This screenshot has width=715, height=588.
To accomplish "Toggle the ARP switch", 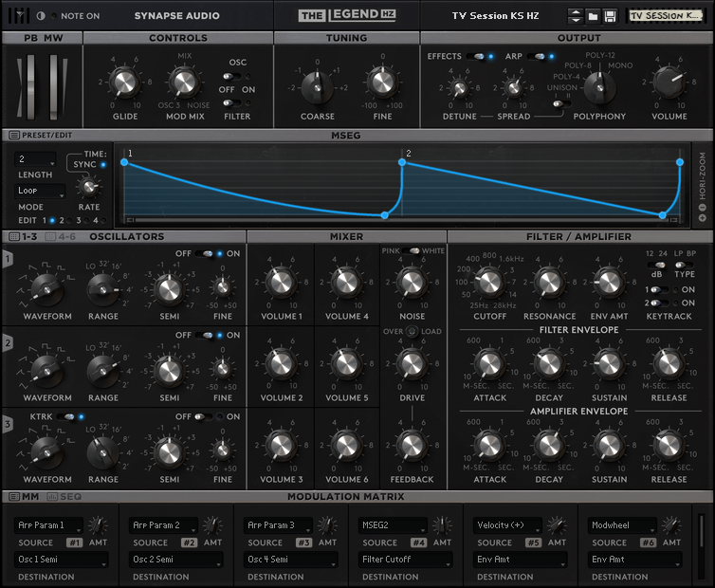I will click(537, 56).
